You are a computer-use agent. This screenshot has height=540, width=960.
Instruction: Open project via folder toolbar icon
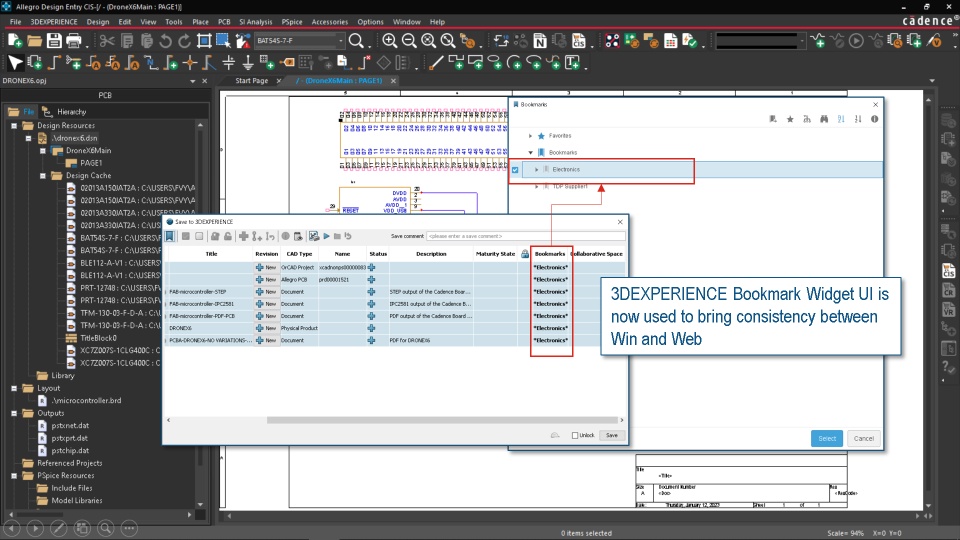34,41
